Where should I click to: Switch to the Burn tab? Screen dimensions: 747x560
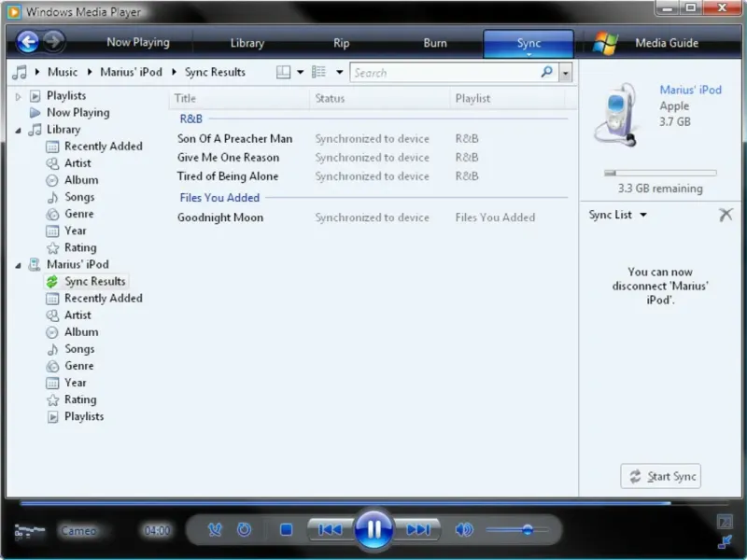(435, 43)
